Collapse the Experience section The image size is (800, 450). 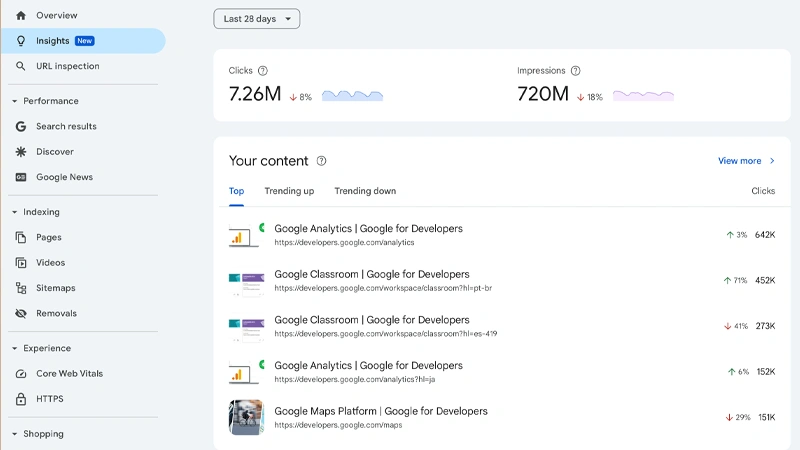[14, 348]
